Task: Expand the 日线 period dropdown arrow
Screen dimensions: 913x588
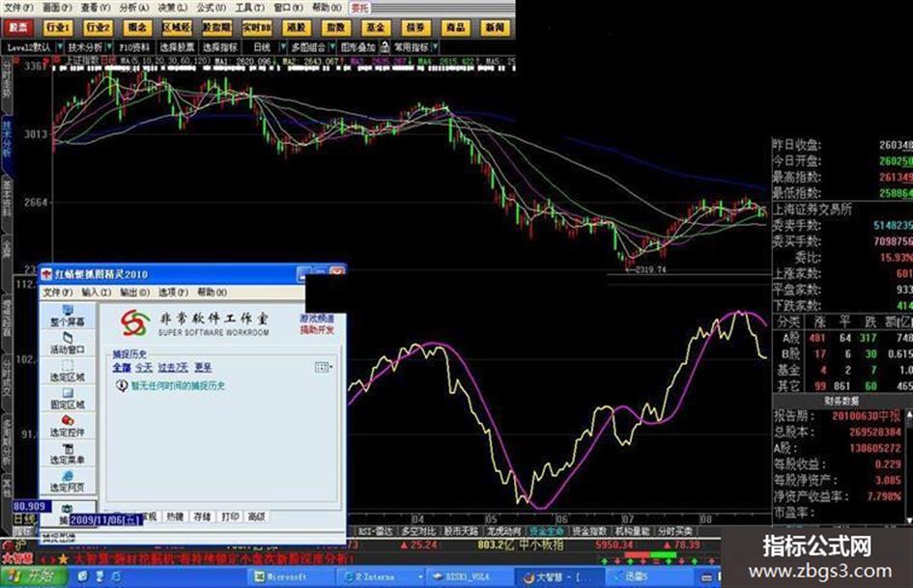Action: pos(284,46)
